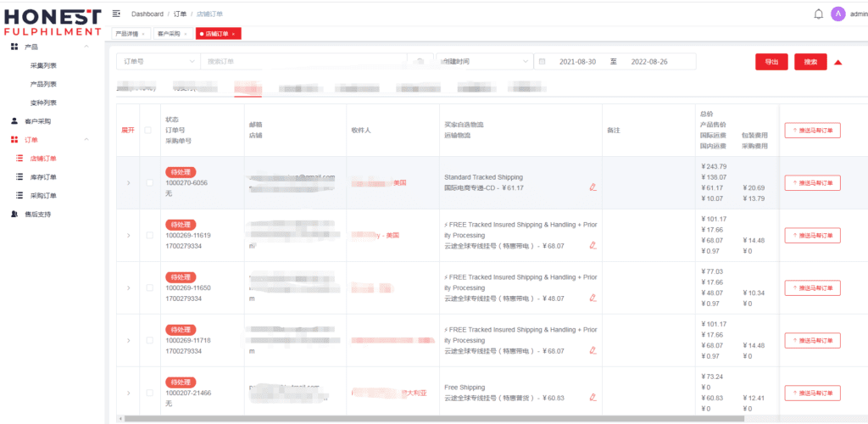The height and width of the screenshot is (424, 868).
Task: Toggle the select-all checkbox in the table header
Action: 148,130
